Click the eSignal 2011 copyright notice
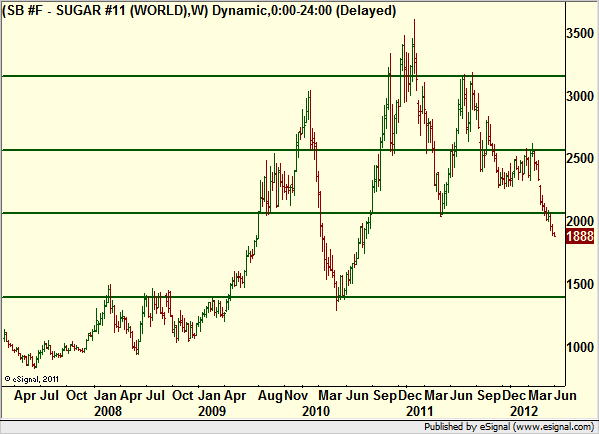 point(31,379)
